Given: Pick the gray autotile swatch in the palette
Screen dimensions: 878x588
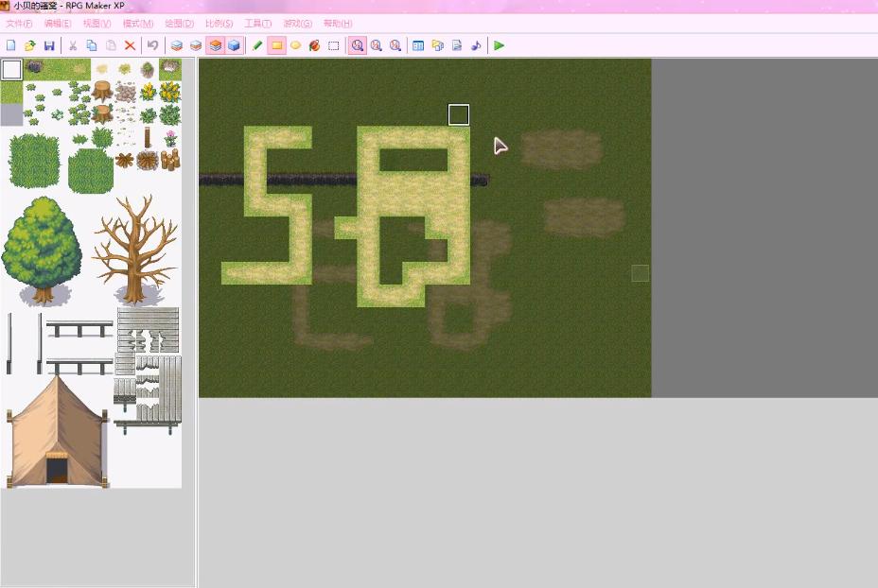Looking at the screenshot, I should tap(11, 114).
